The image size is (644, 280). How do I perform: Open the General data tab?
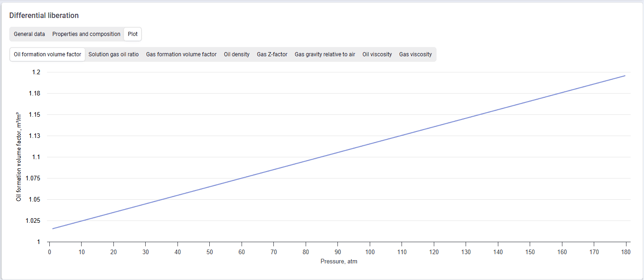click(30, 34)
